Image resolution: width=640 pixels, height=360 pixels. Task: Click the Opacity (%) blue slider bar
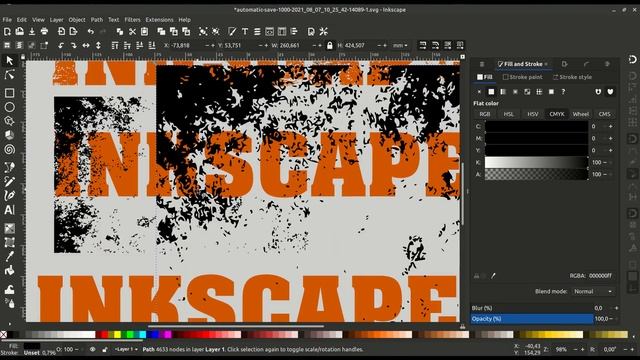click(x=532, y=319)
